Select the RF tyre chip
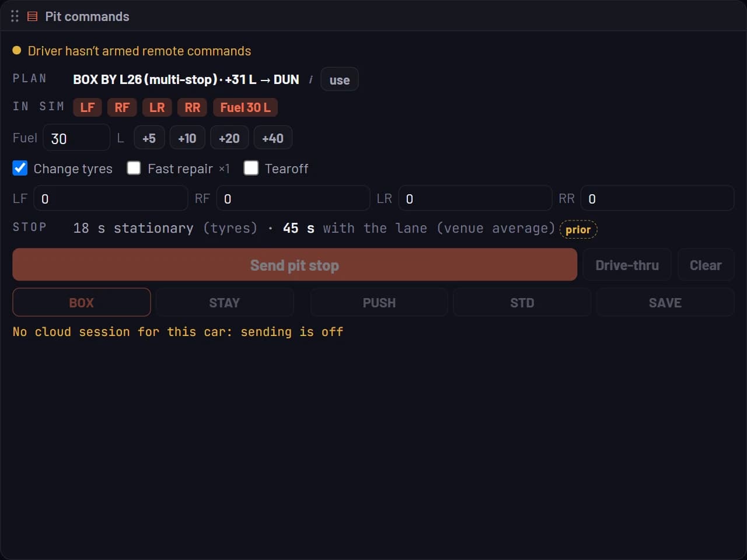 (x=122, y=107)
